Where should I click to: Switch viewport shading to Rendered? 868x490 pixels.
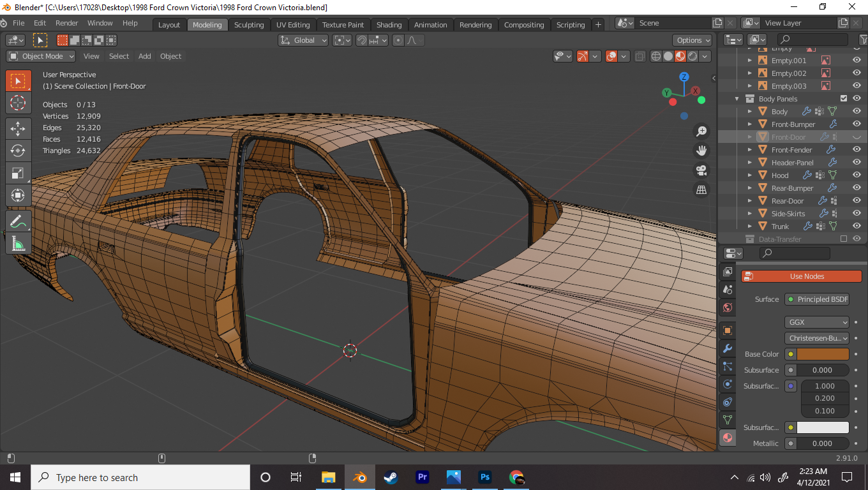coord(692,56)
